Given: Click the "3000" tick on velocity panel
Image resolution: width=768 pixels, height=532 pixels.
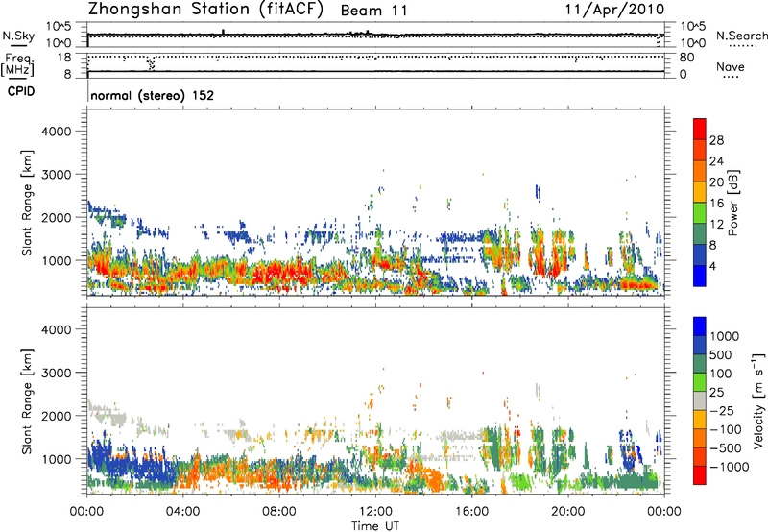Looking at the screenshot, I should click(x=56, y=373).
